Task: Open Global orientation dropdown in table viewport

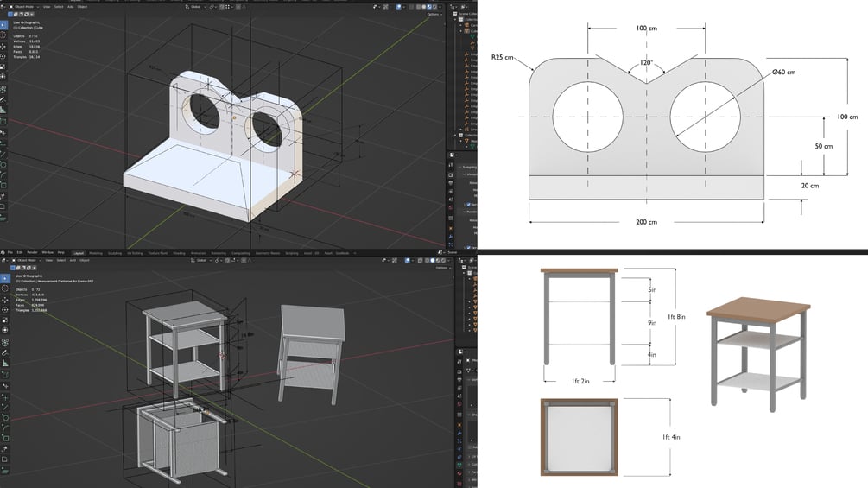Action: (x=202, y=260)
